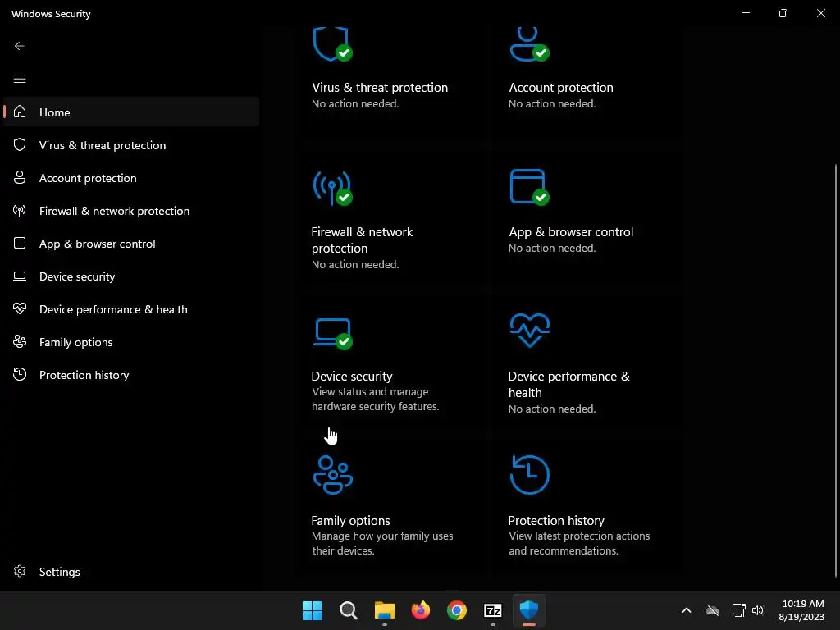Click the Virus & threat protection tile title
This screenshot has height=630, width=840.
(x=379, y=87)
